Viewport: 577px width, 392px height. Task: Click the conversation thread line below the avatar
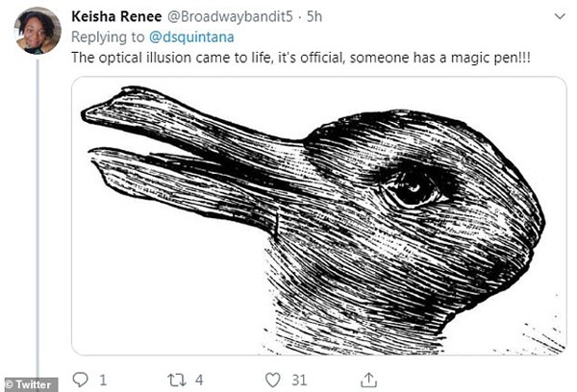tap(38, 211)
